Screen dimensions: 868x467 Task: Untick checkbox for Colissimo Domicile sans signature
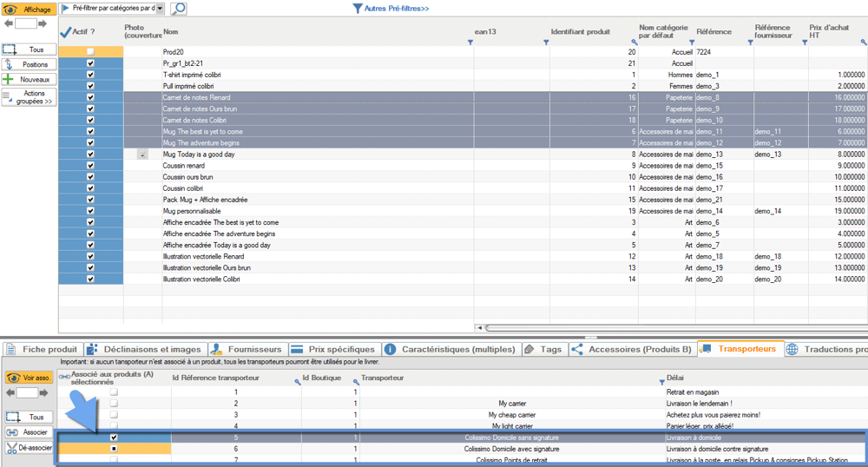pos(114,437)
